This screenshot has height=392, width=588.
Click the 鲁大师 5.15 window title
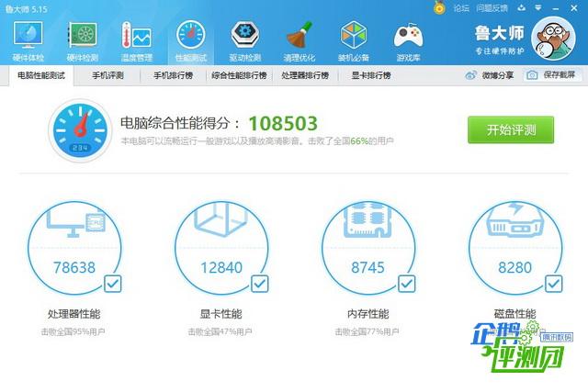(x=27, y=9)
